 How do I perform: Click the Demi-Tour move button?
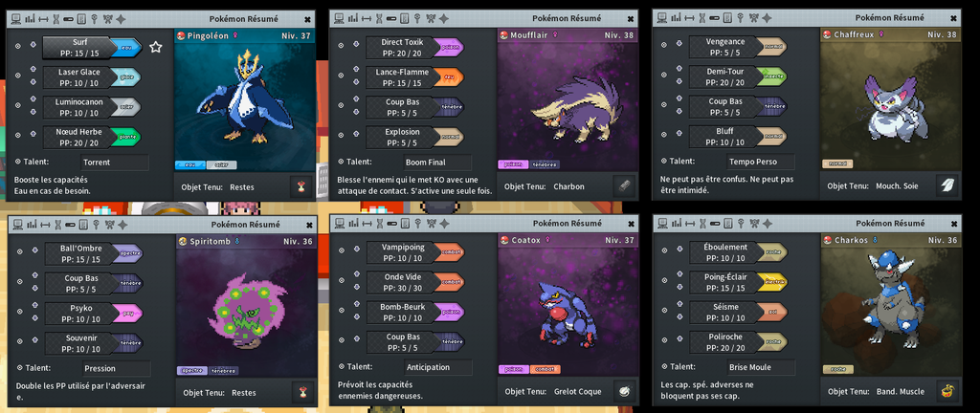click(725, 76)
